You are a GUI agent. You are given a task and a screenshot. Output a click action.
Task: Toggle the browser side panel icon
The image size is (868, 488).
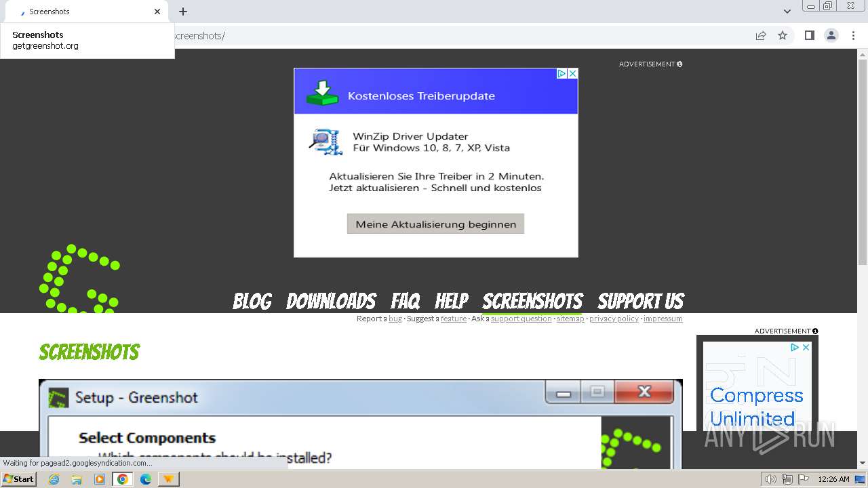809,35
